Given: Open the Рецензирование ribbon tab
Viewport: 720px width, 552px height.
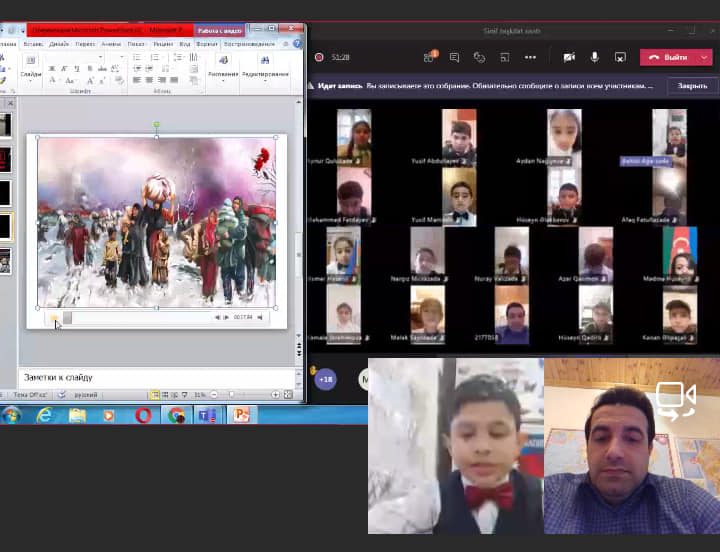Looking at the screenshot, I should pyautogui.click(x=163, y=44).
